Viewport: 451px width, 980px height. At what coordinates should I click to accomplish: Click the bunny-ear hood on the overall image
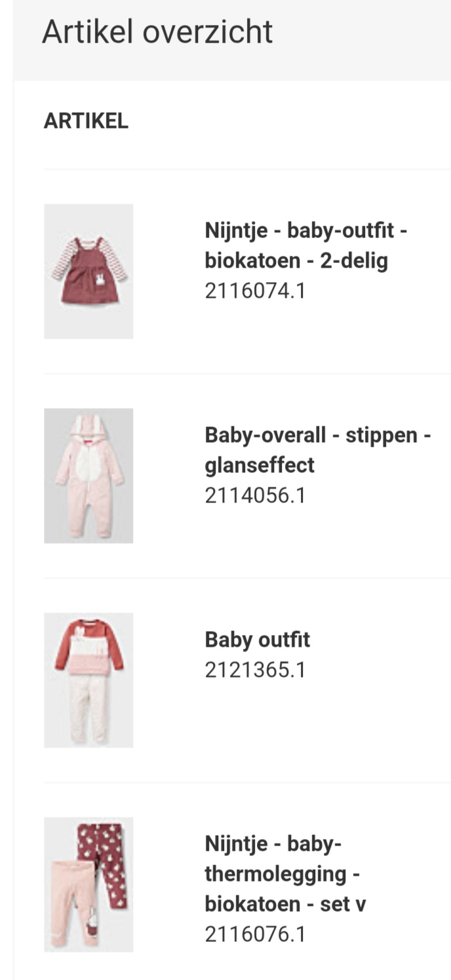click(88, 428)
